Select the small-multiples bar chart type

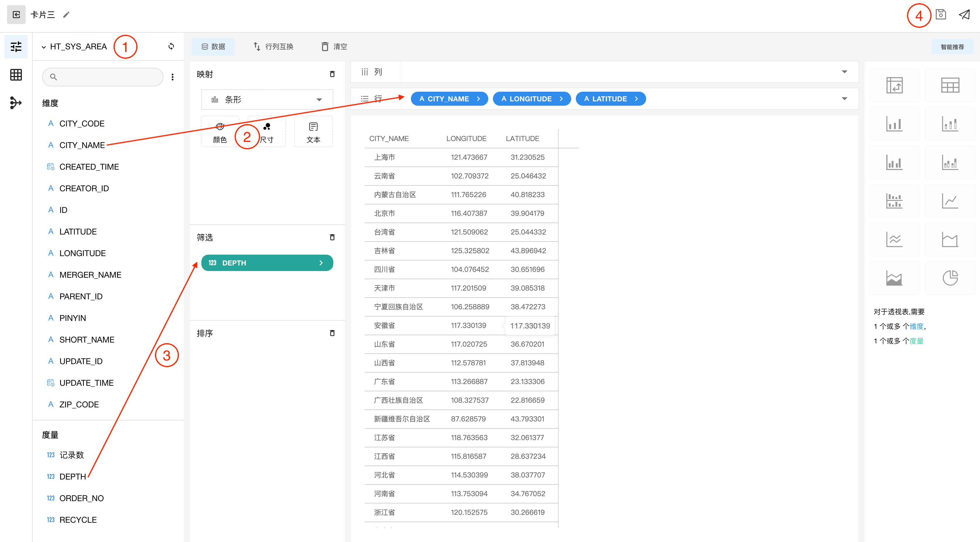pyautogui.click(x=894, y=201)
